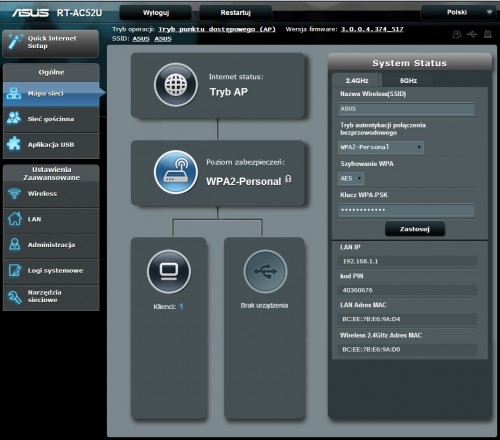Click the printer status icon in header
The width and height of the screenshot is (500, 440).
click(488, 34)
